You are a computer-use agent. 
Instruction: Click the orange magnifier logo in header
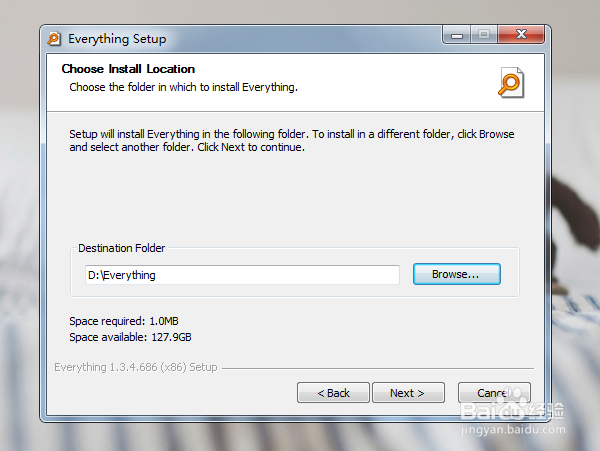510,83
